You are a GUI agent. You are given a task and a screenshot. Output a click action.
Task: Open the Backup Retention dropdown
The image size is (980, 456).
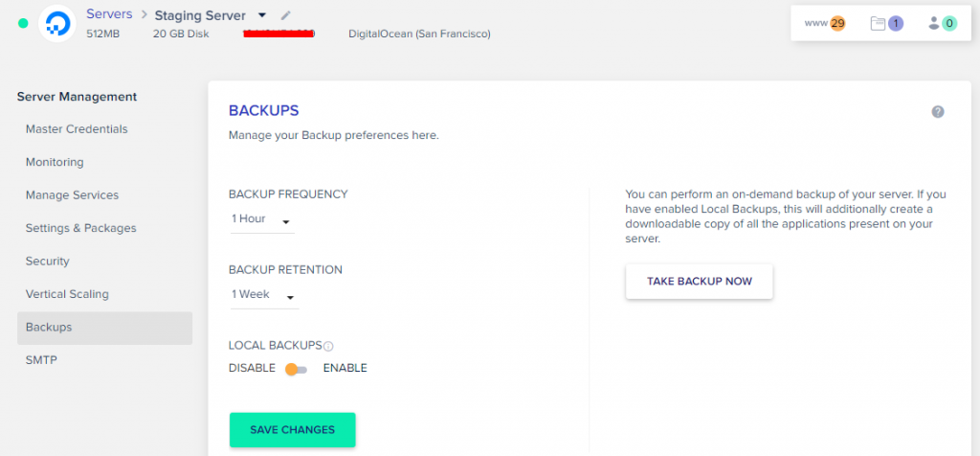[x=263, y=295]
